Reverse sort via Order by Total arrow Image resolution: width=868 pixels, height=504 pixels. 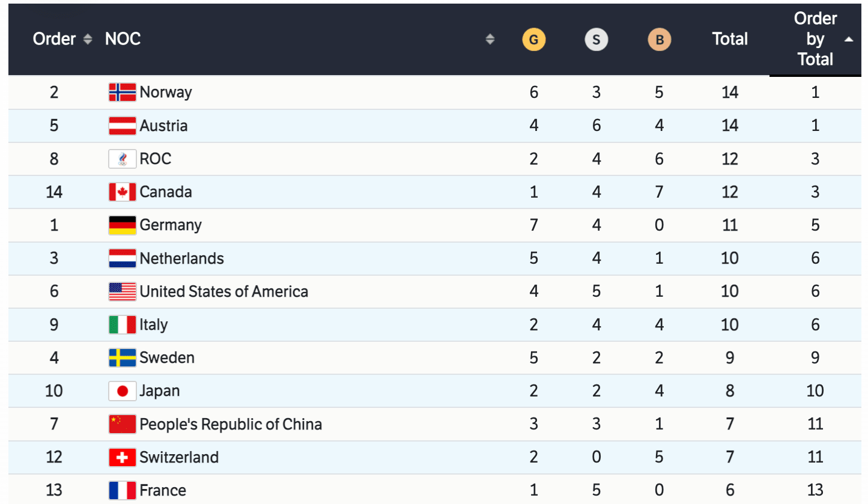848,40
